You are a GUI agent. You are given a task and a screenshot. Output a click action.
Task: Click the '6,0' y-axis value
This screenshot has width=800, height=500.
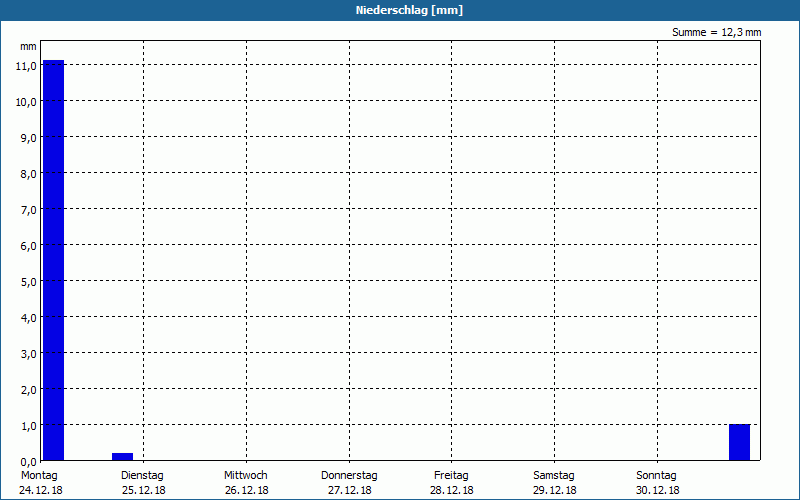click(x=28, y=246)
